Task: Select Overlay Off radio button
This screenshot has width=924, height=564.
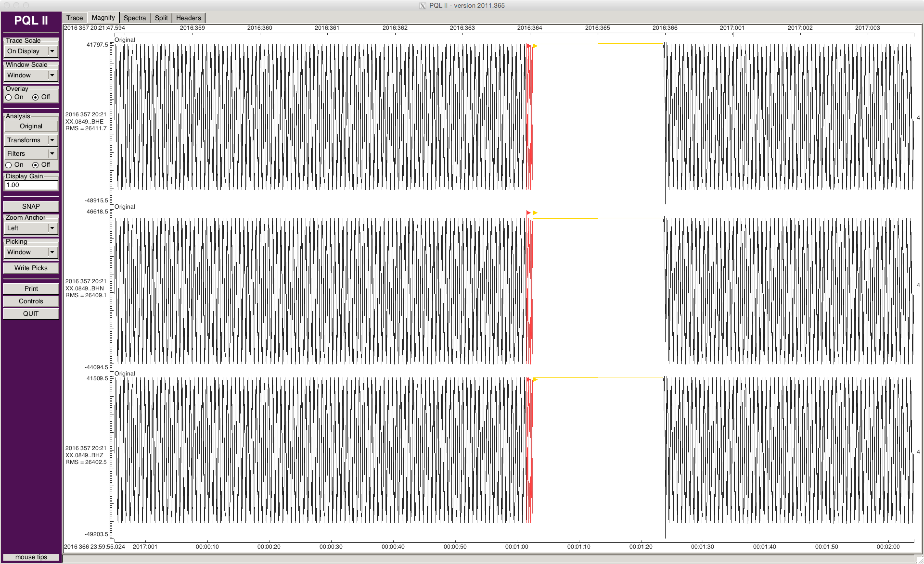Action: (36, 97)
